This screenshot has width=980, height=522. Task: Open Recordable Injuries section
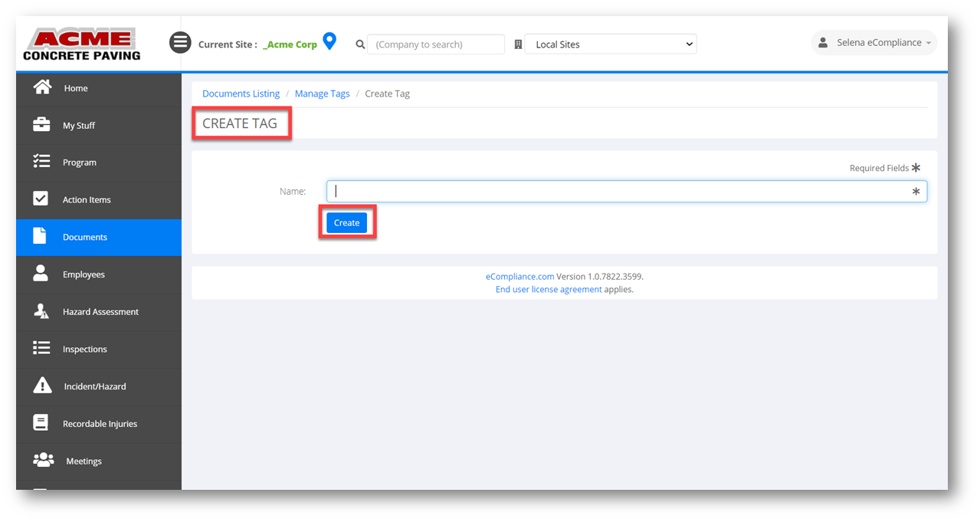[x=99, y=423]
